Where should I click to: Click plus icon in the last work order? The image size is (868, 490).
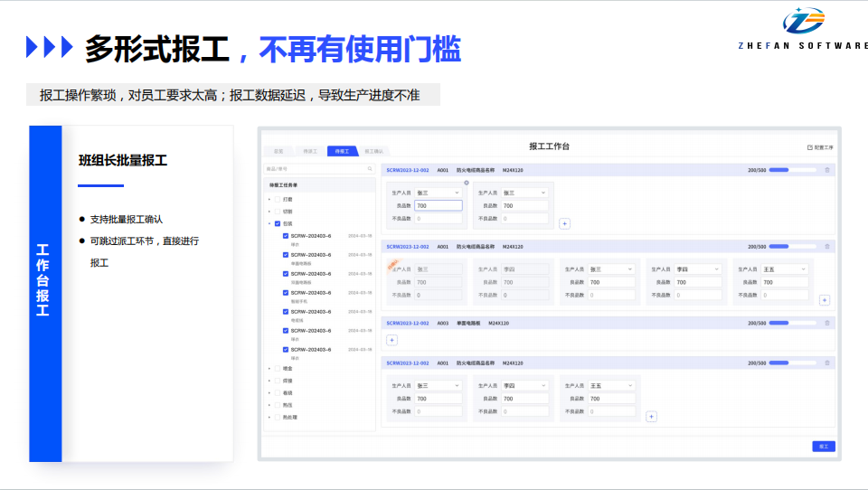[651, 416]
